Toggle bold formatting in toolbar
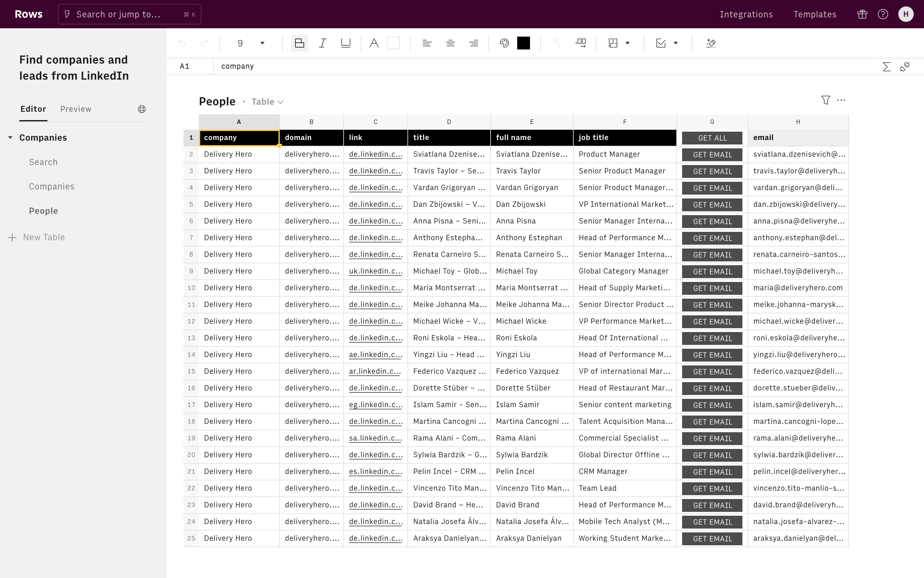The width and height of the screenshot is (924, 578). (x=300, y=43)
